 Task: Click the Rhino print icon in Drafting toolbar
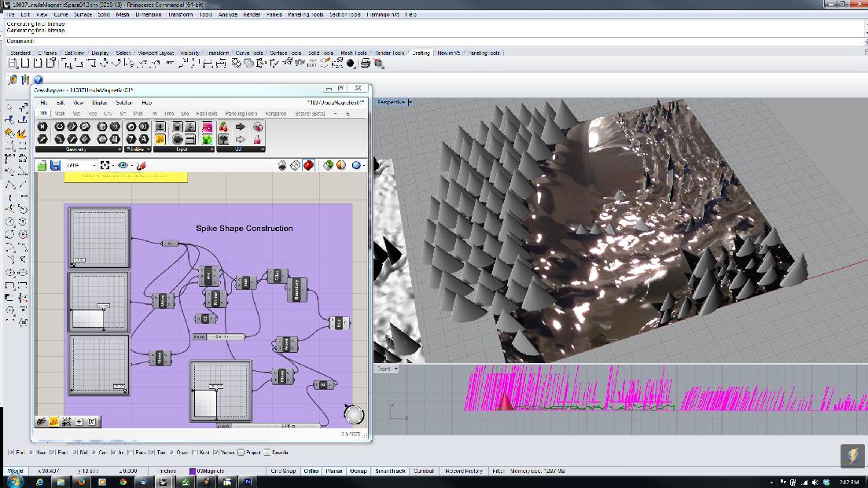click(366, 64)
